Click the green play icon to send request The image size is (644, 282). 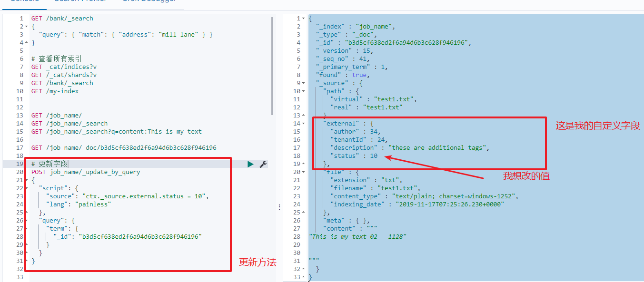pos(250,164)
